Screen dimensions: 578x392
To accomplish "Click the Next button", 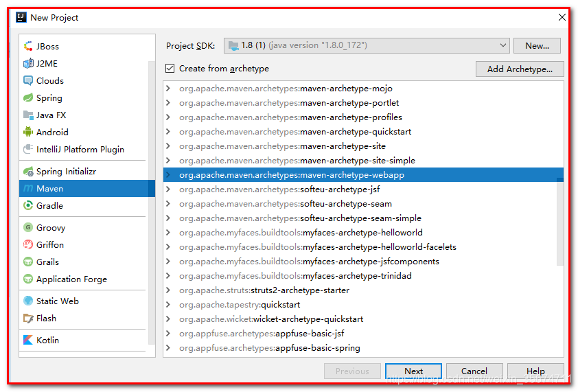I will 413,371.
